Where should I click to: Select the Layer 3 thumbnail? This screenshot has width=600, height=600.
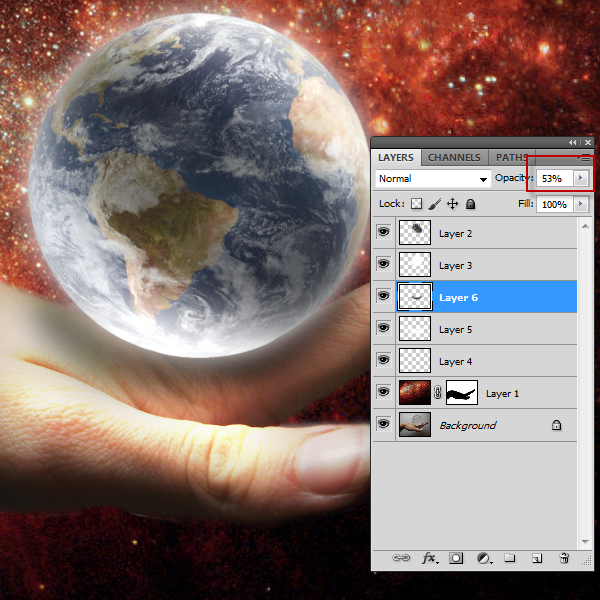click(415, 264)
